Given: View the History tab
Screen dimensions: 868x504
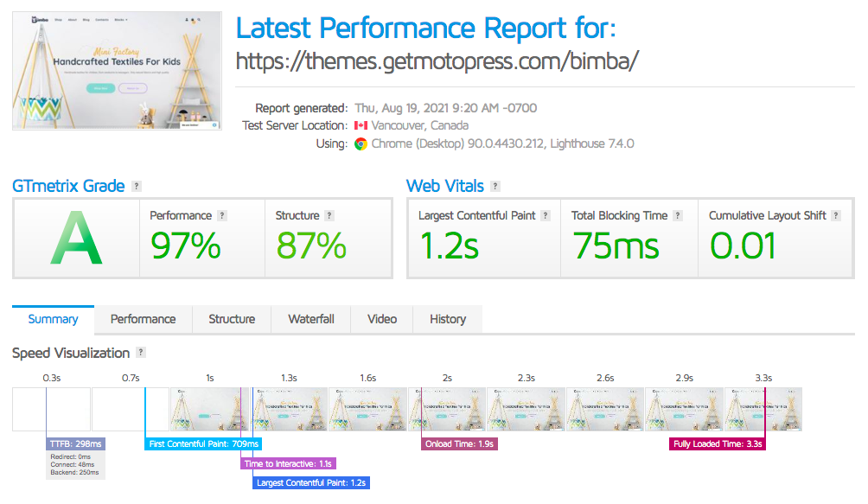Looking at the screenshot, I should point(448,319).
